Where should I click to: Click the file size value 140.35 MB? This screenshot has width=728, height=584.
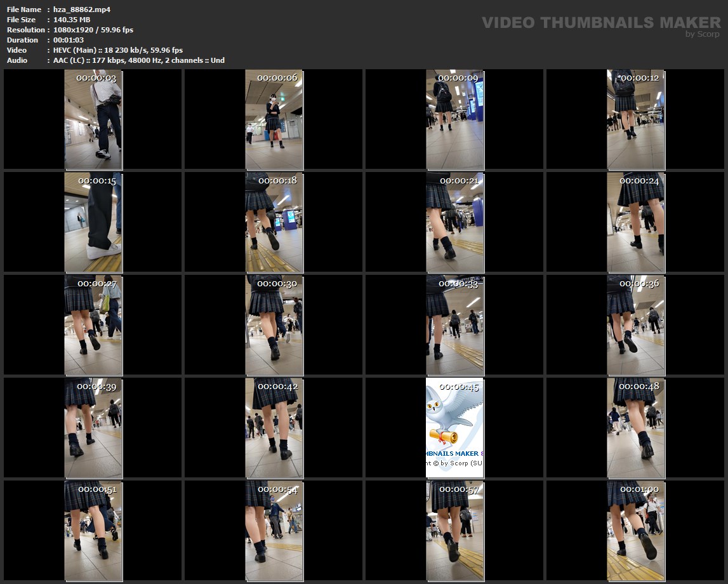coord(72,20)
